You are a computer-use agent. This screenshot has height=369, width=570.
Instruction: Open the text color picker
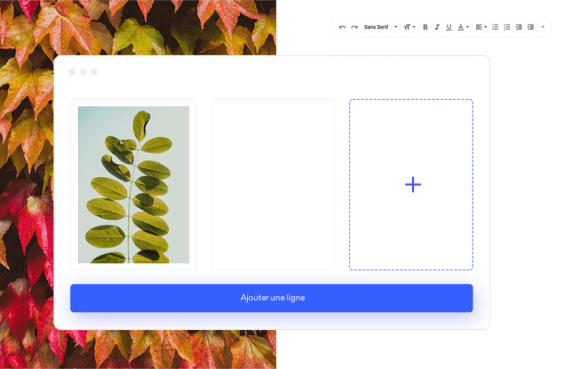click(x=463, y=27)
